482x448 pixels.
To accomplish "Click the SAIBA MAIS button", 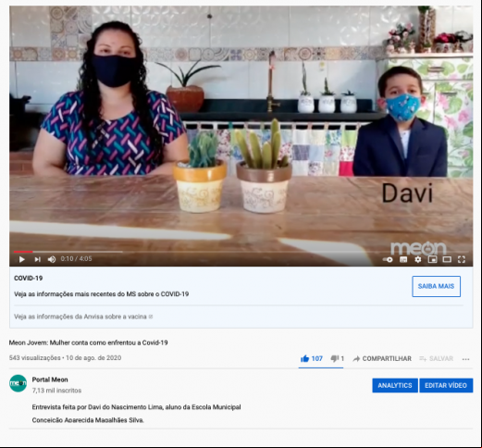I will click(x=436, y=286).
